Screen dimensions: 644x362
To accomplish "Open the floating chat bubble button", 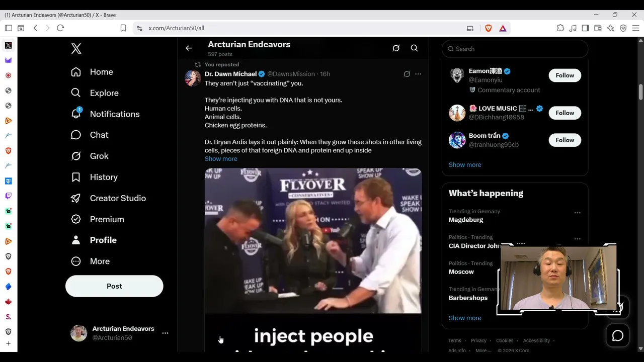I will point(617,336).
